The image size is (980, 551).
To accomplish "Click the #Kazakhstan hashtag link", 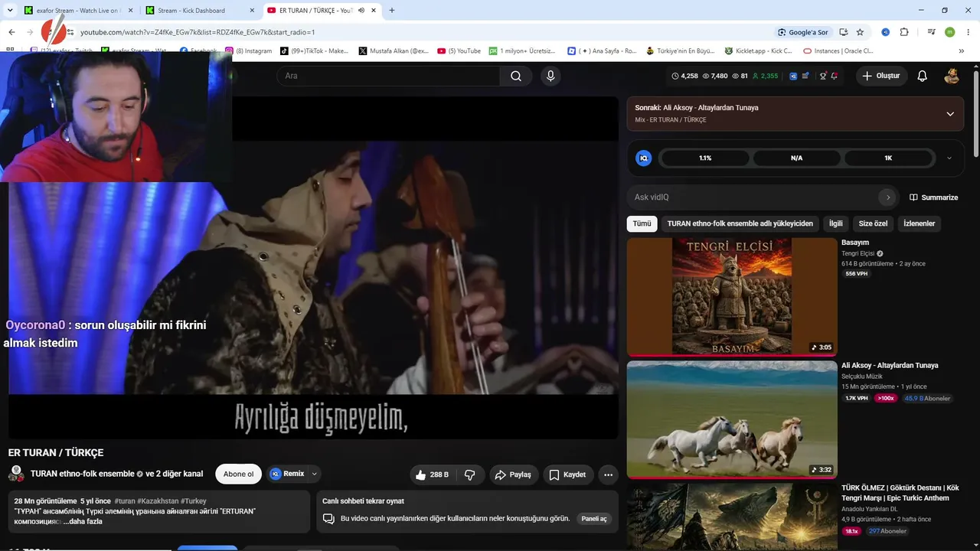I will tap(158, 501).
